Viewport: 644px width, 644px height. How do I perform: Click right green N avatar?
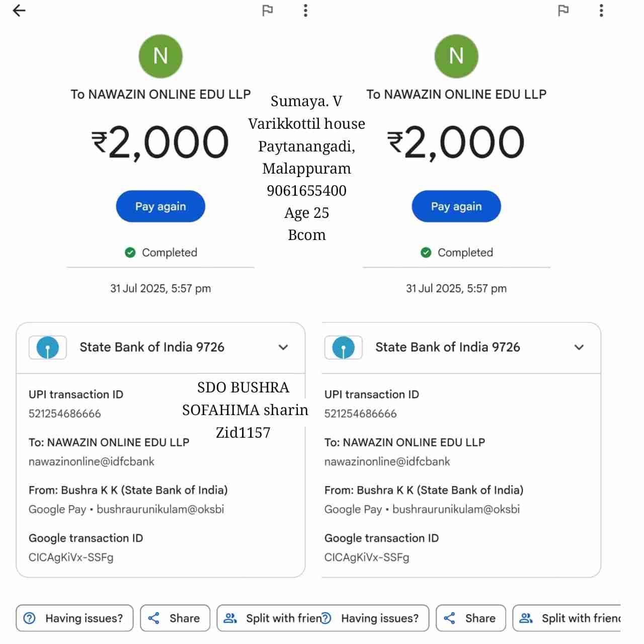456,56
